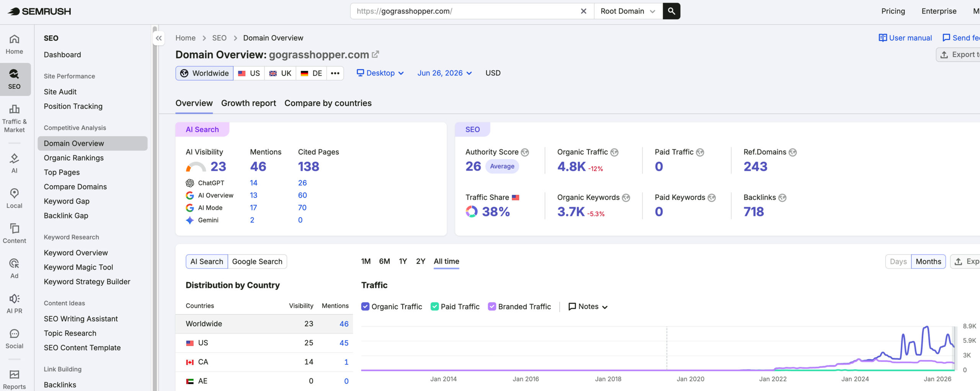Click the sidebar vertical scrollbar
This screenshot has width=980, height=391.
[155, 208]
